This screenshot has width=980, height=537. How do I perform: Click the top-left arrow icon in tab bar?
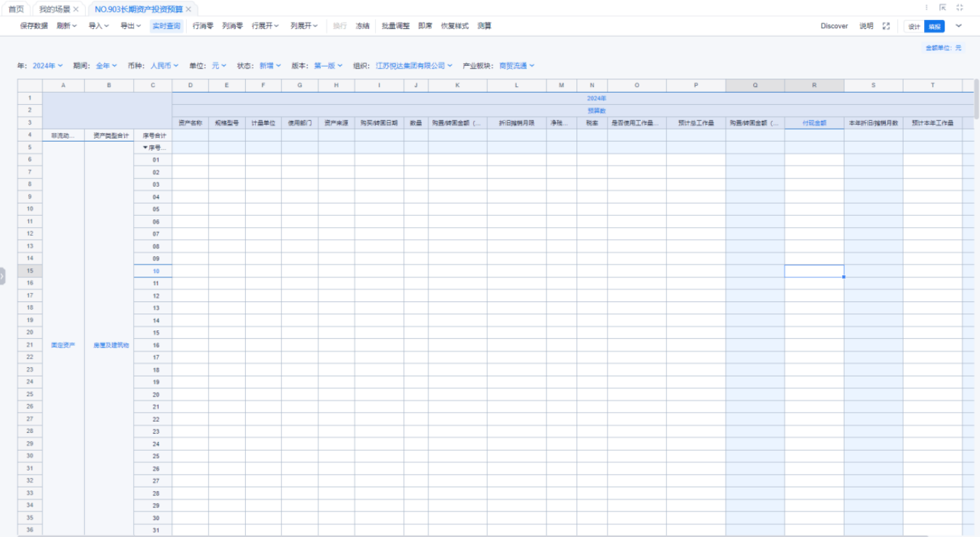[x=942, y=8]
